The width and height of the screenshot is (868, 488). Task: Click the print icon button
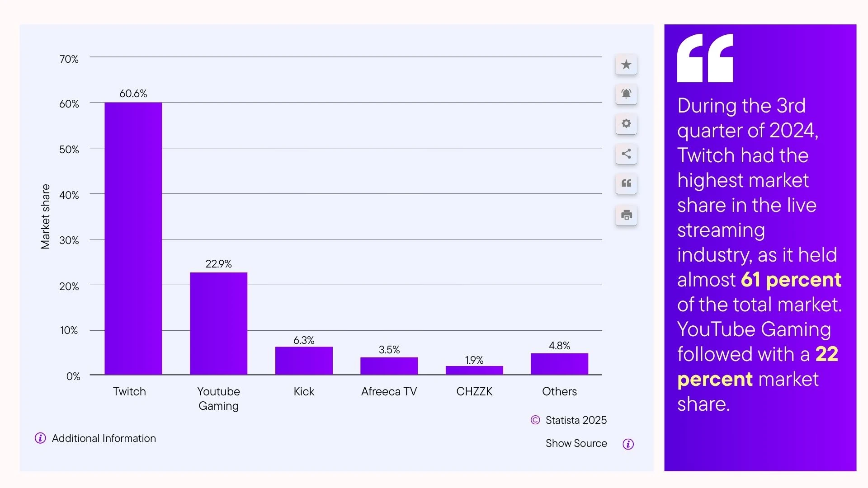[x=626, y=215]
